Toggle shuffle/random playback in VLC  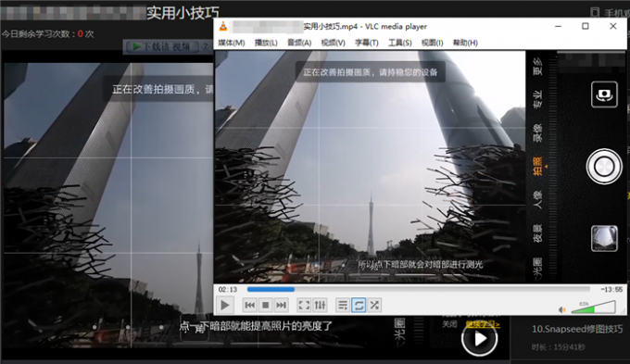click(x=374, y=306)
